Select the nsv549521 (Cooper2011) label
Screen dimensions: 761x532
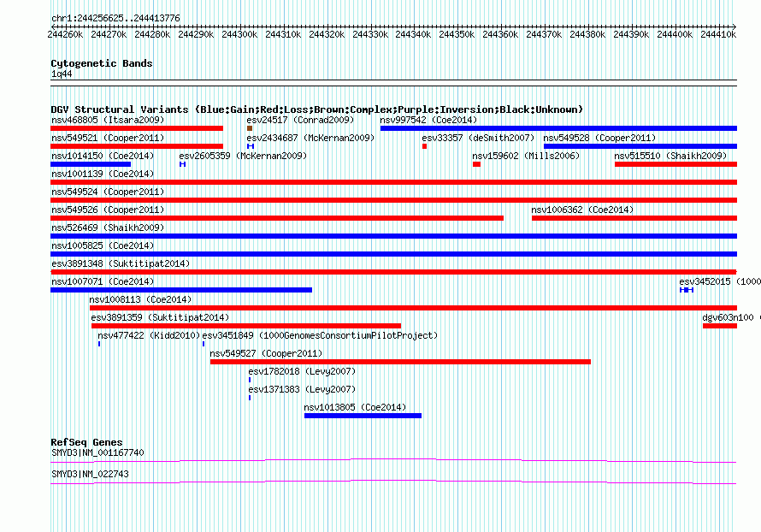point(108,138)
